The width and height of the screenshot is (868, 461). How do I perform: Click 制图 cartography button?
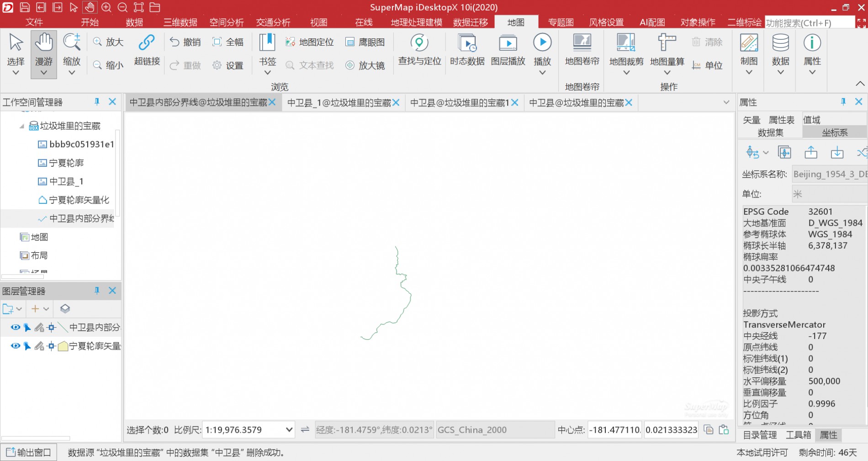749,49
